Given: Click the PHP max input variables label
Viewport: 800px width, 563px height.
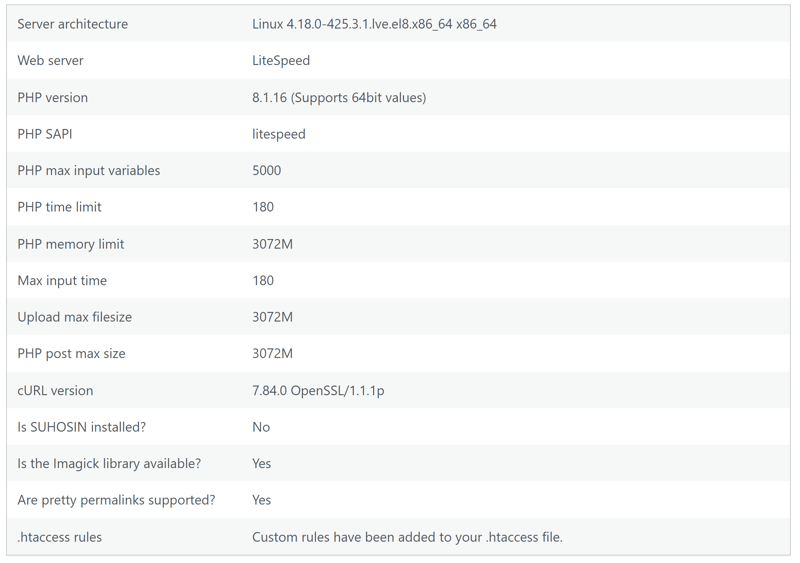Looking at the screenshot, I should pos(89,170).
